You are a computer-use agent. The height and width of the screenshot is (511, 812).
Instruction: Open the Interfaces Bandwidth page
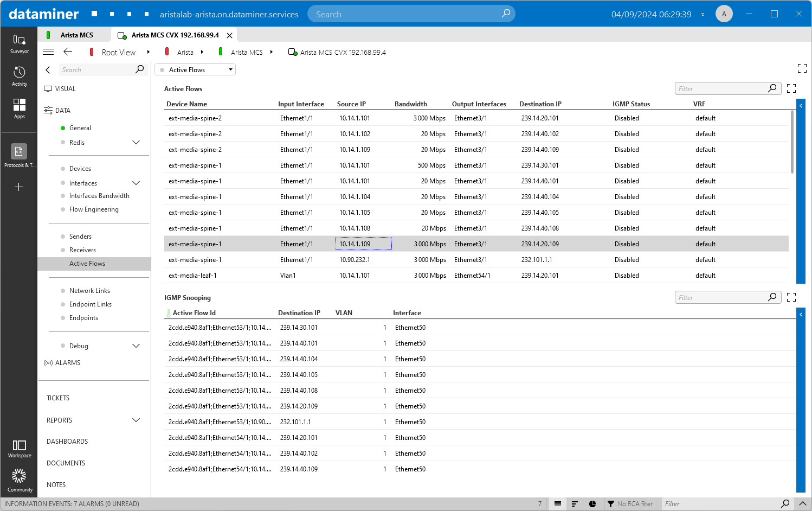point(99,196)
